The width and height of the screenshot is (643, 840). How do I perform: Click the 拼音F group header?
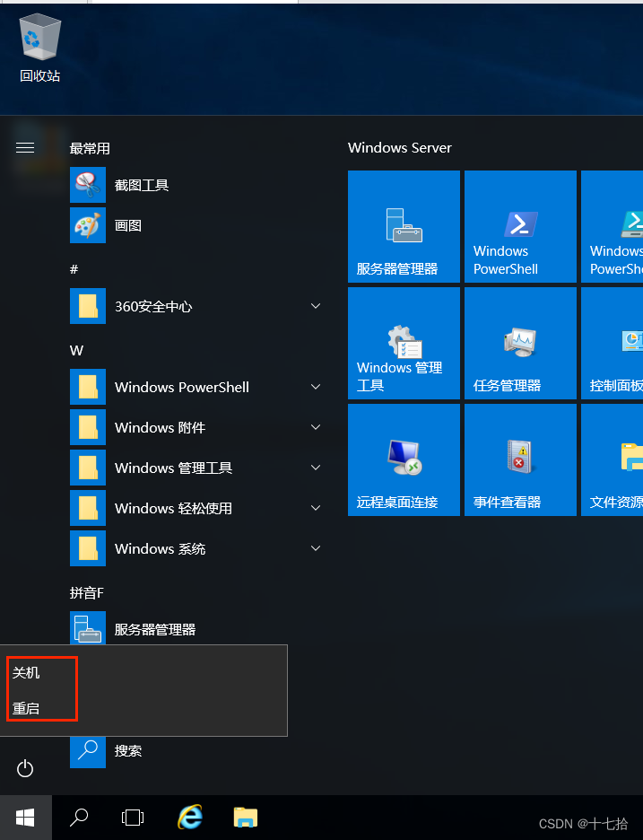point(87,592)
